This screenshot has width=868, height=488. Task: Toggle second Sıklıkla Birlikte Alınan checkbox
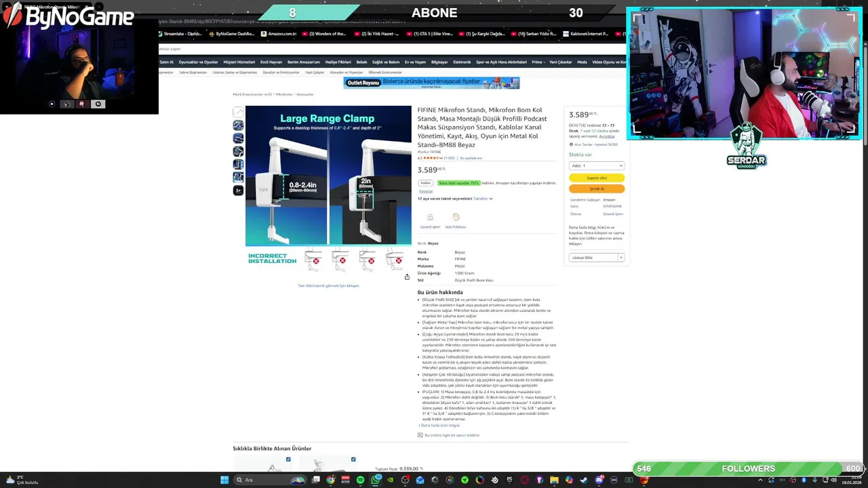point(353,460)
